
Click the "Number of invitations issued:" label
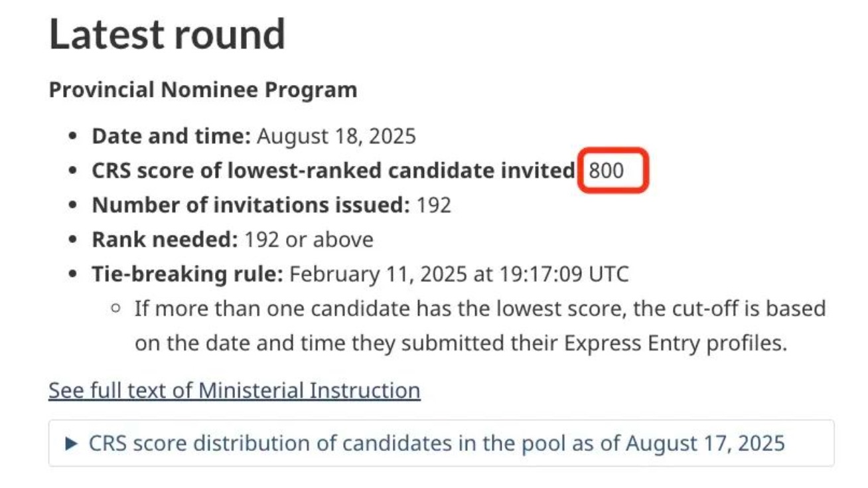(251, 205)
